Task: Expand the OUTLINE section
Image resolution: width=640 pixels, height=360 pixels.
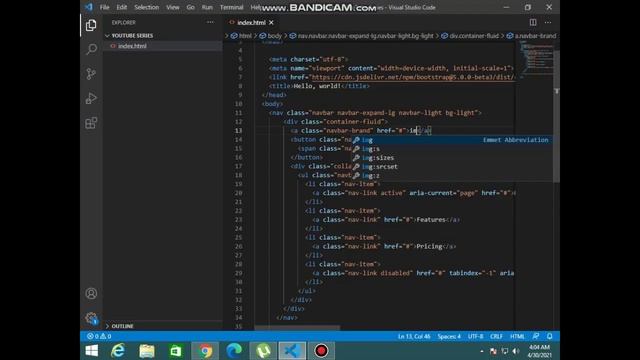Action: pos(162,326)
